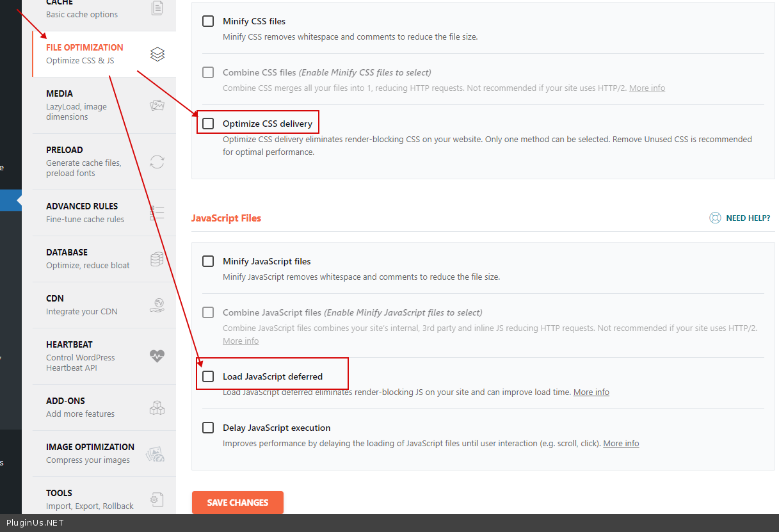
Task: Click the Database stack icon
Action: (157, 259)
